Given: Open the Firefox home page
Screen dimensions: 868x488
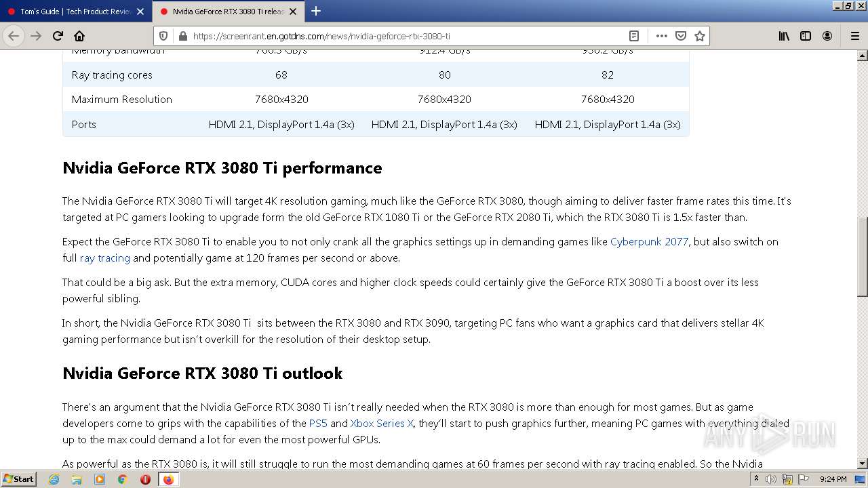Looking at the screenshot, I should [x=79, y=36].
